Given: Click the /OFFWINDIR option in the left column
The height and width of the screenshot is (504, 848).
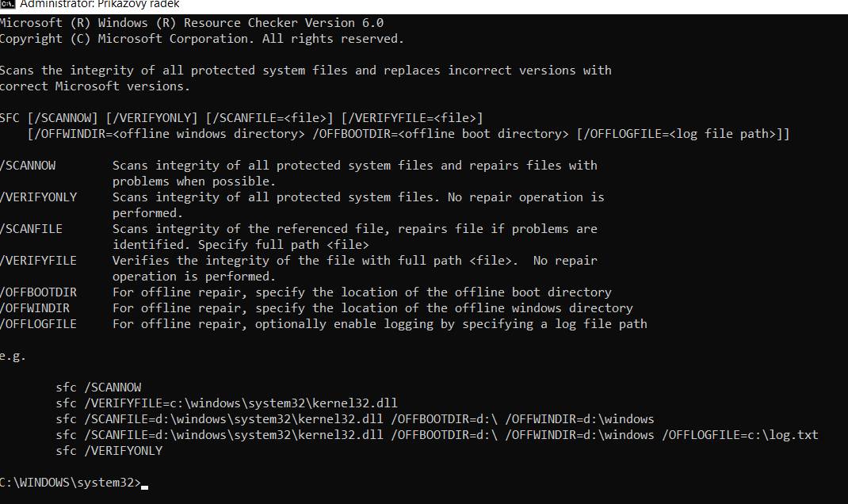Looking at the screenshot, I should coord(35,308).
